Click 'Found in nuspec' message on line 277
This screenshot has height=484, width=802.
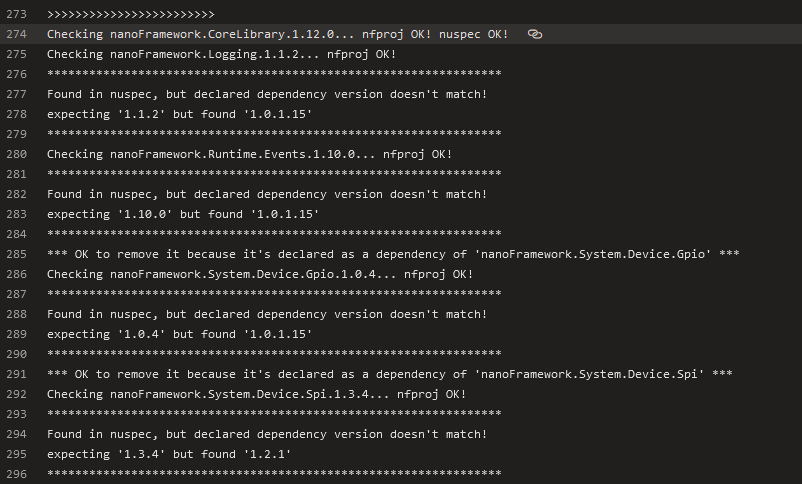267,94
